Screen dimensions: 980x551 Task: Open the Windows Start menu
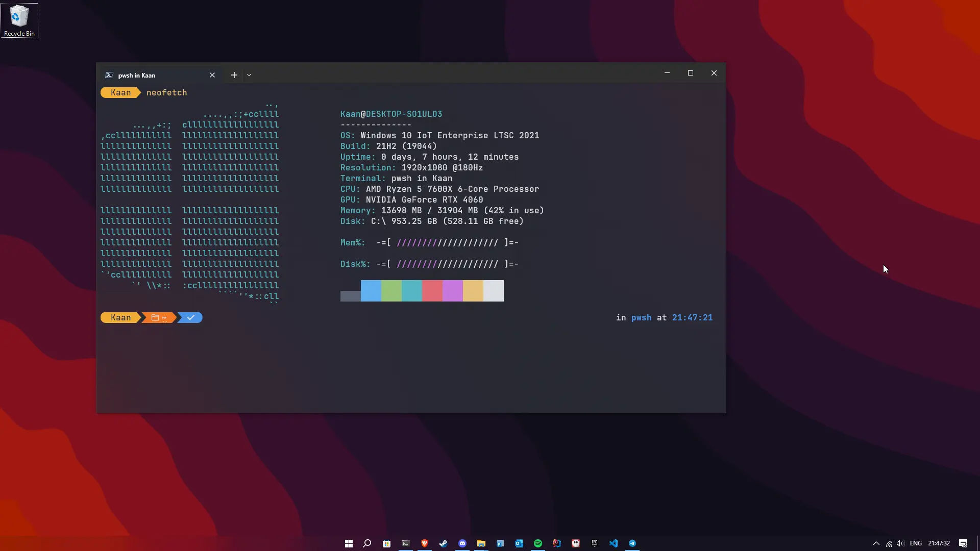[349, 543]
